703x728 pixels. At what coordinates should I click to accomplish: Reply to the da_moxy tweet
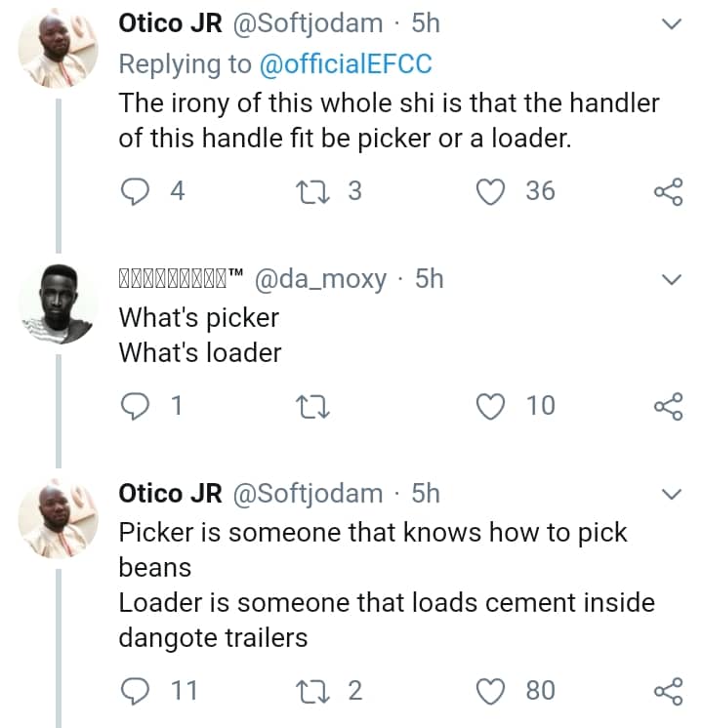click(x=133, y=405)
